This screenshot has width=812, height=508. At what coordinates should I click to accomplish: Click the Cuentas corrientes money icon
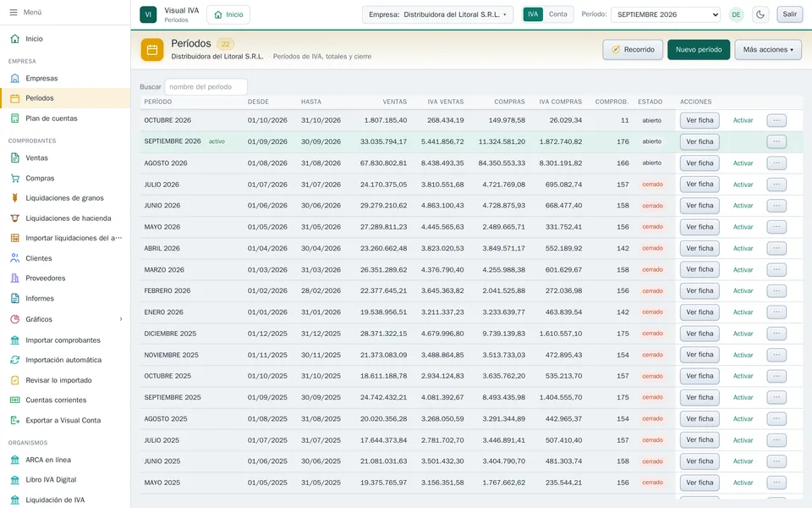click(x=15, y=400)
